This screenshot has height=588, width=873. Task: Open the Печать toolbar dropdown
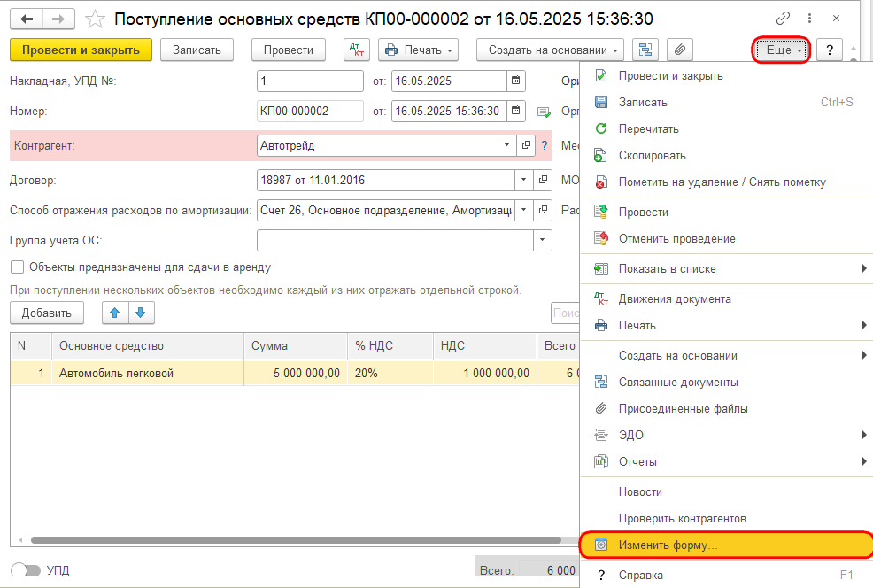pyautogui.click(x=419, y=50)
